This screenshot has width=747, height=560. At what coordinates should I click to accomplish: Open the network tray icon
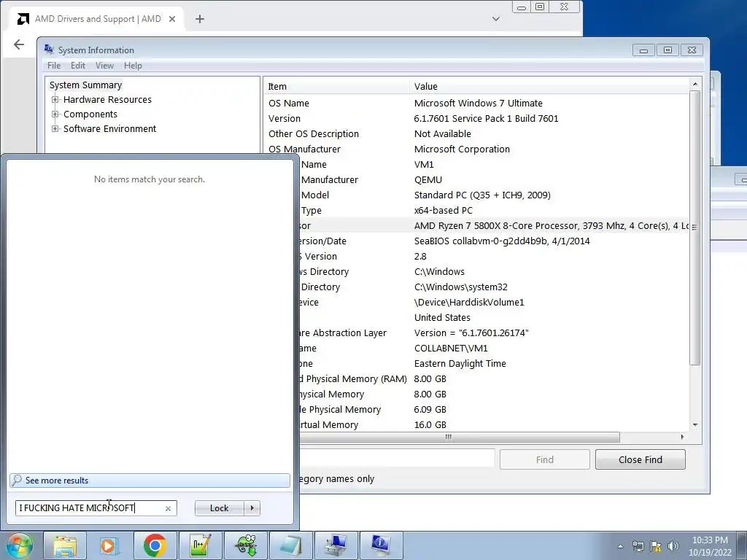click(x=638, y=547)
